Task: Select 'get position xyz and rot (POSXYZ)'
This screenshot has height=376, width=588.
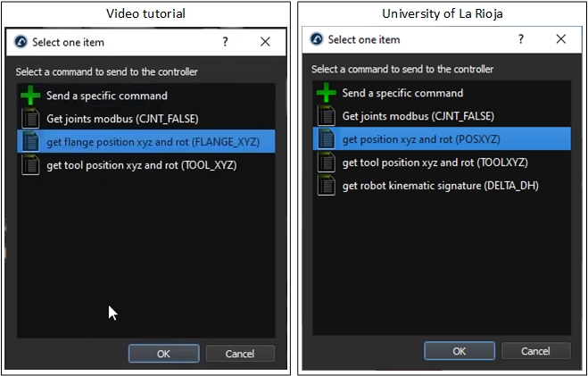Action: pos(419,138)
